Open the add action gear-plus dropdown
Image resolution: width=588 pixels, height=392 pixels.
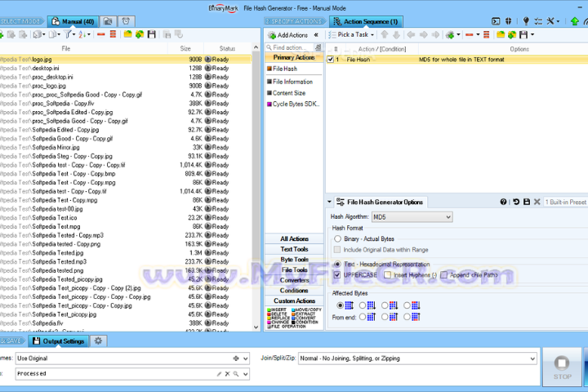click(452, 35)
